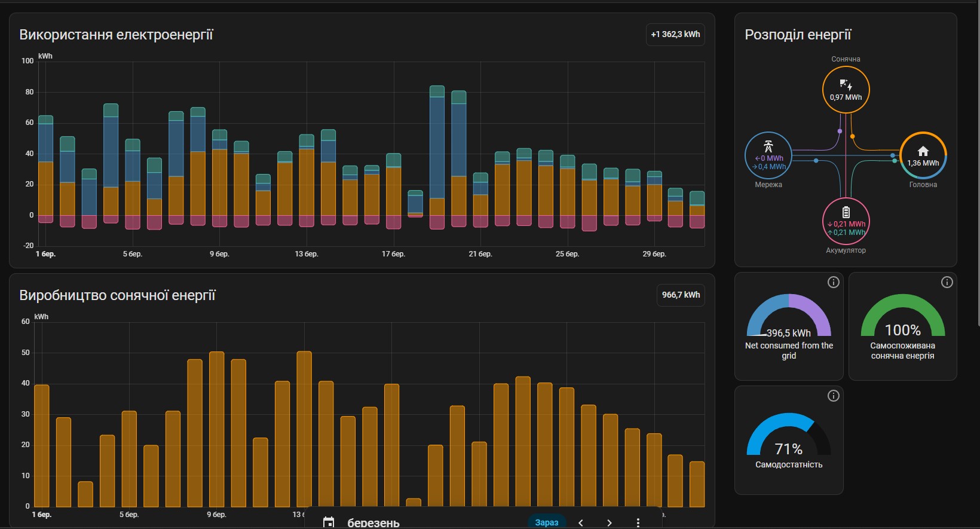The height and width of the screenshot is (529, 980).
Task: Click the +1 362,3 kWh total badge
Action: pyautogui.click(x=675, y=35)
